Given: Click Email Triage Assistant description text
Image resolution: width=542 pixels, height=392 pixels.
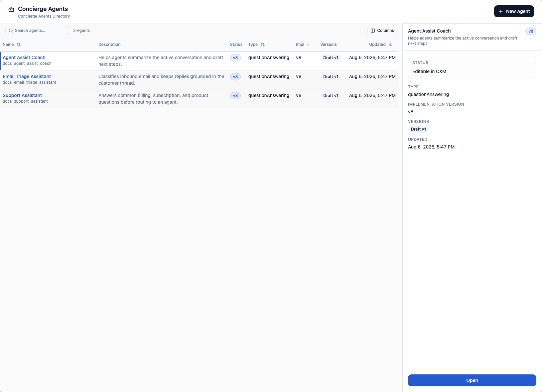Looking at the screenshot, I should pos(161,80).
